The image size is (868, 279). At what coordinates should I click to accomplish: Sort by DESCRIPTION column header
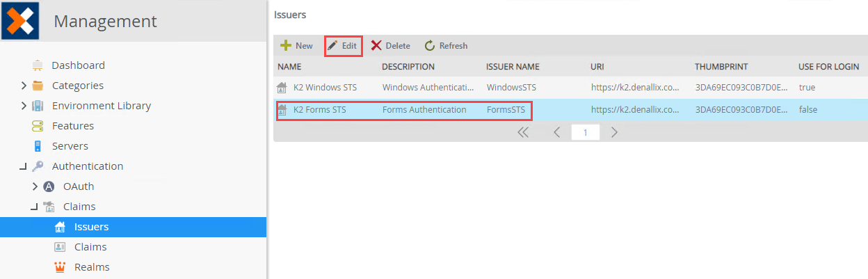[408, 67]
